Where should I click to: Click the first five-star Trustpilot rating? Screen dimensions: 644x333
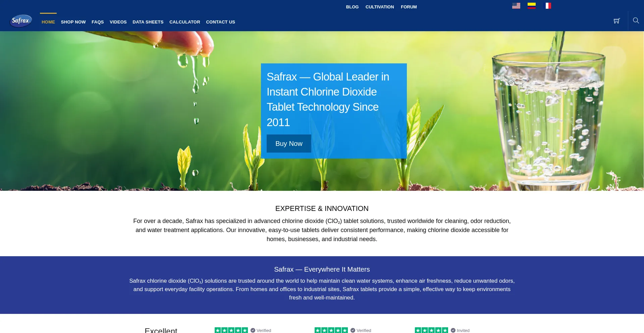point(231,330)
